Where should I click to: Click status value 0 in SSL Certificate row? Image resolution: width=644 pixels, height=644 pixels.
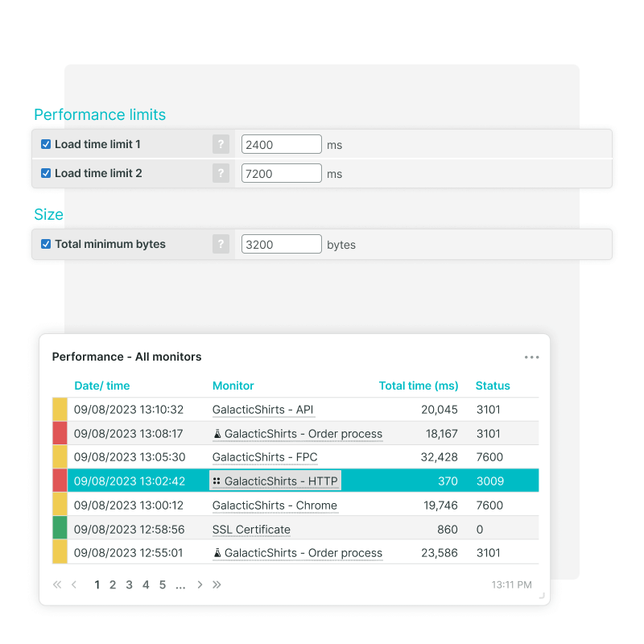coord(480,530)
